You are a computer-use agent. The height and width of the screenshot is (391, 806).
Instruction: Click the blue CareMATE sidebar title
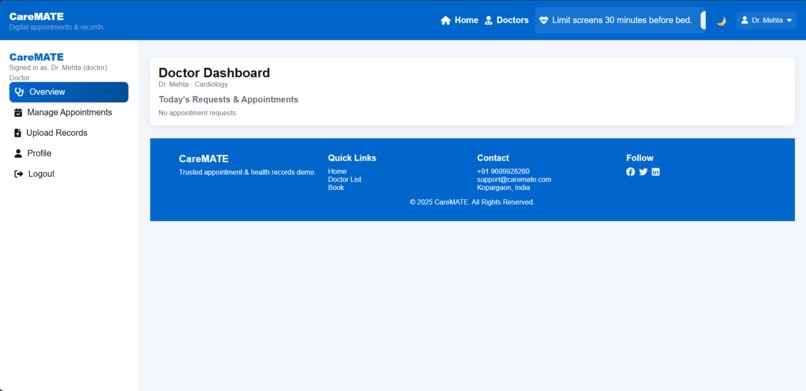[x=36, y=57]
